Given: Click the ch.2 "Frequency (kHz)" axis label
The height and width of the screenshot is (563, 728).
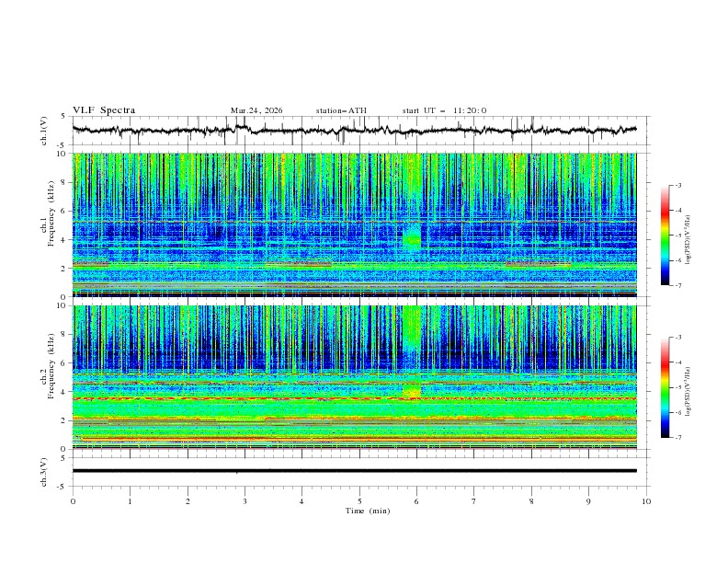Looking at the screenshot, I should [51, 365].
